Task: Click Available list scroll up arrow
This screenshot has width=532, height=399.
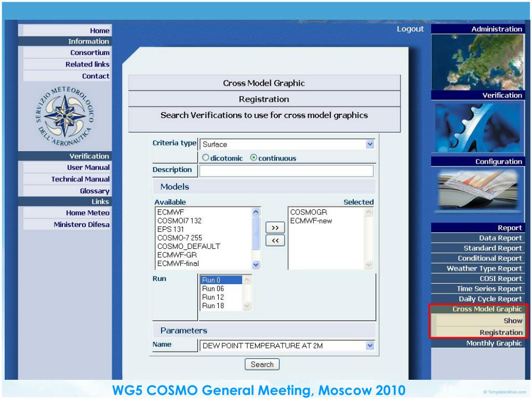Action: 256,212
